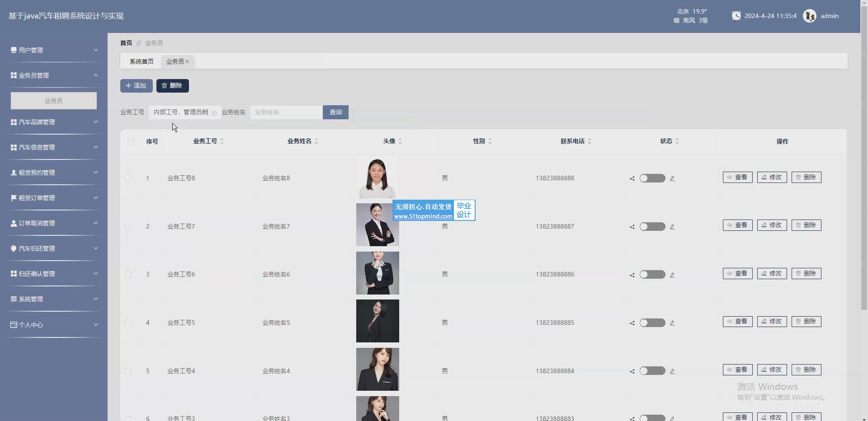Check the checkbox for row 业务工号7
This screenshot has height=421, width=868.
pyautogui.click(x=127, y=227)
